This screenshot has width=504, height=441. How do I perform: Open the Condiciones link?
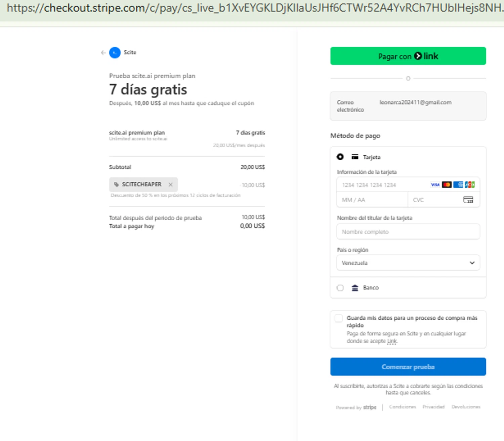click(x=403, y=407)
